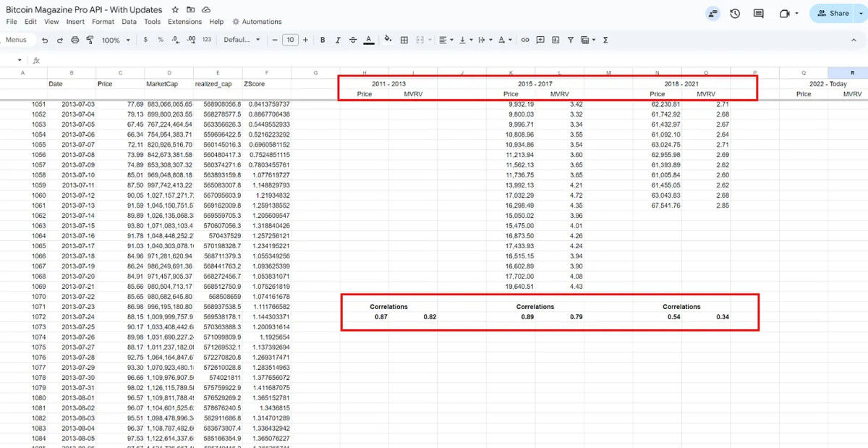Toggle italic formatting

338,41
